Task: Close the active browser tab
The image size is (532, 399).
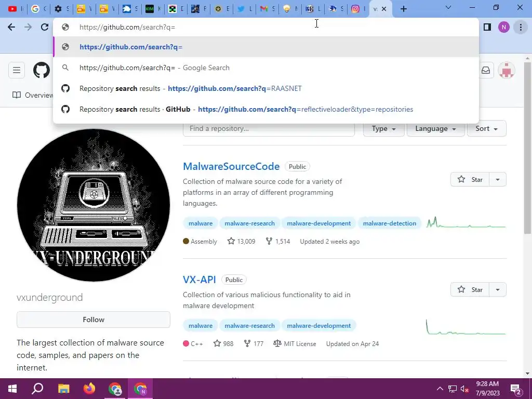Action: [x=384, y=9]
